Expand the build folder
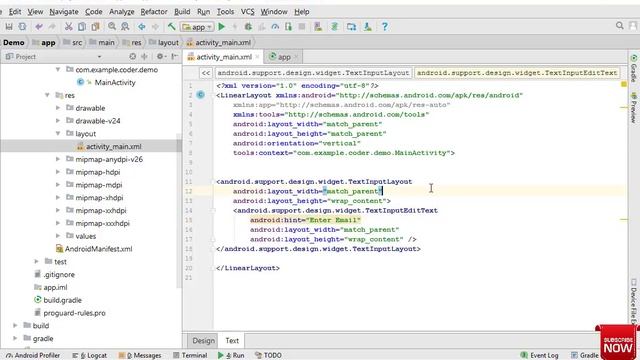 coord(15,325)
